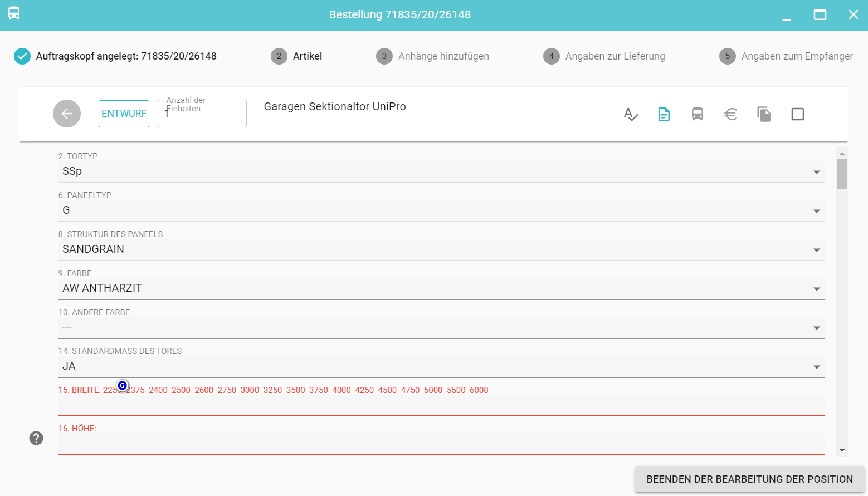The height and width of the screenshot is (496, 868).
Task: Expand the Farbe dropdown with AW ANTHARZIT
Action: click(441, 288)
